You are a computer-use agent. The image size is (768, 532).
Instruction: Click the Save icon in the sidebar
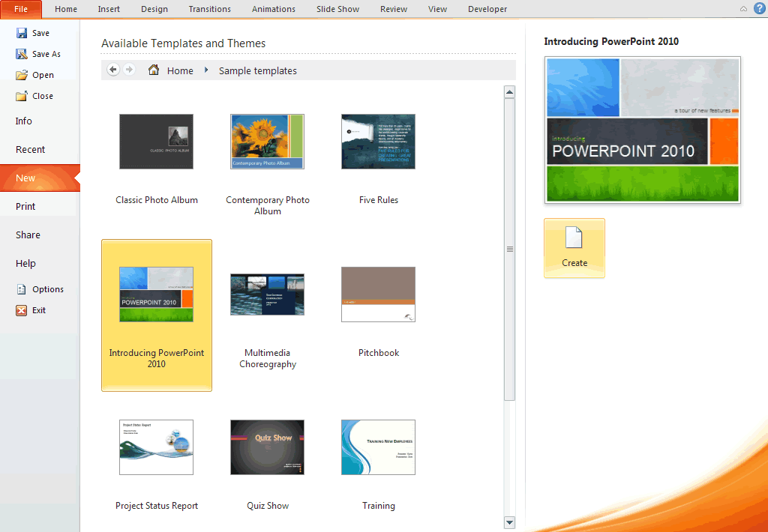coord(21,33)
